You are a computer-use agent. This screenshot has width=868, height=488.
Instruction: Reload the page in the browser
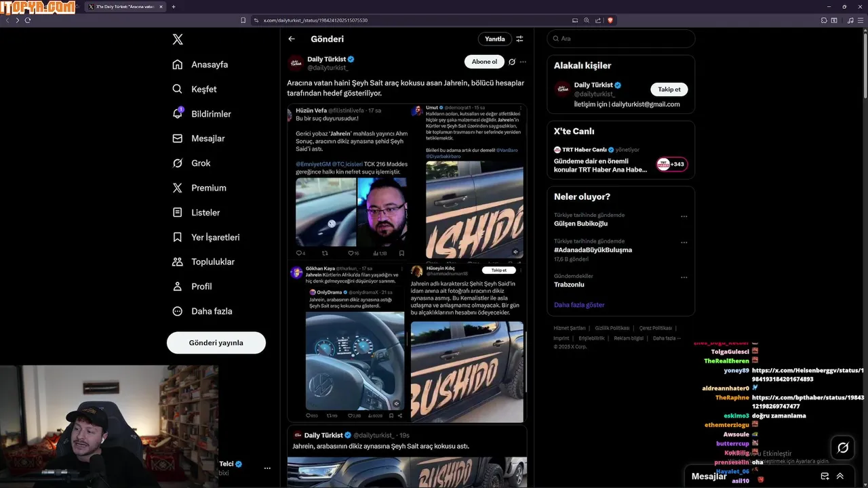28,20
